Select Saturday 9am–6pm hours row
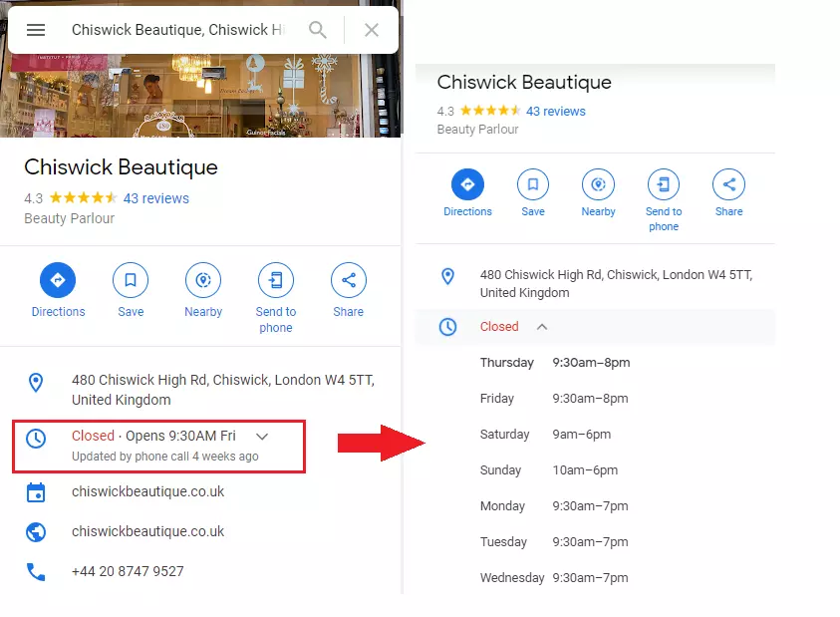Image resolution: width=840 pixels, height=617 pixels. pyautogui.click(x=545, y=435)
